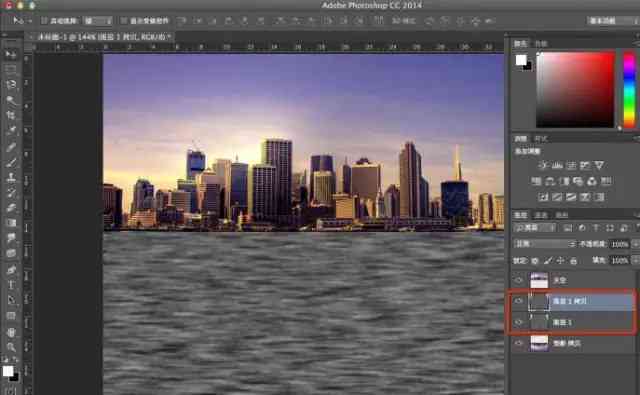Select the Move tool in the toolbox
This screenshot has height=395, width=640.
[x=11, y=53]
